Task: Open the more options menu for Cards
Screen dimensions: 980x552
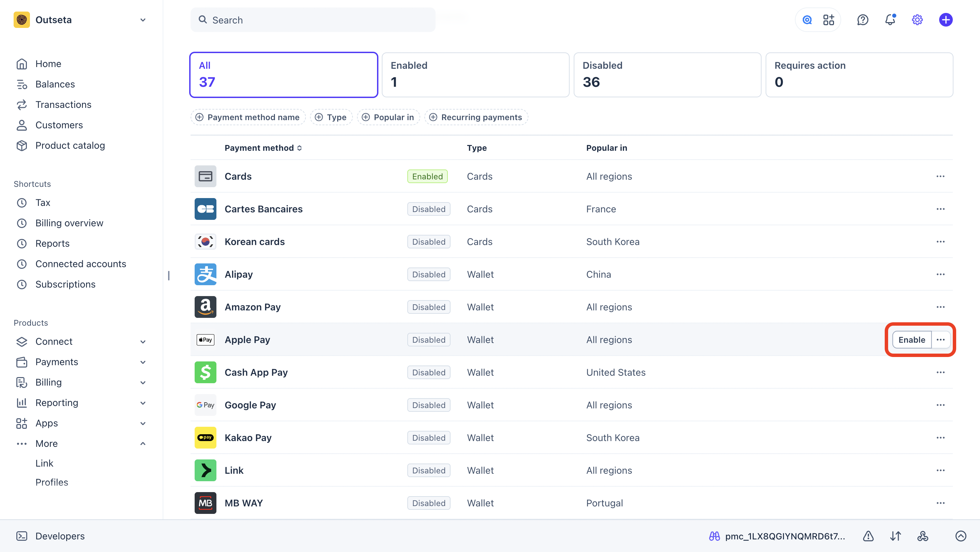Action: point(941,176)
